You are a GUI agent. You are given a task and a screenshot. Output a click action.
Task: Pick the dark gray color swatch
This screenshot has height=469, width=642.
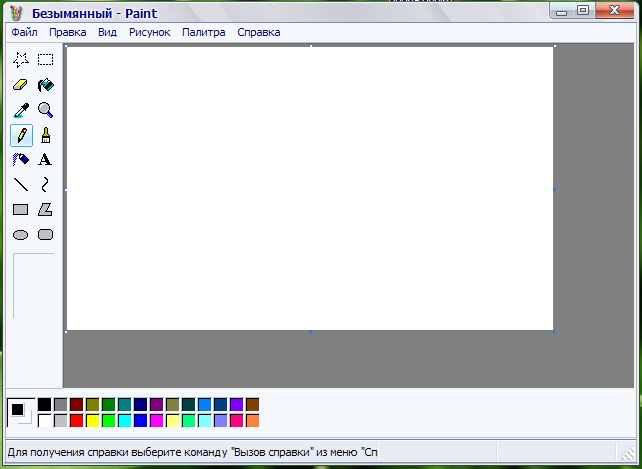61,405
